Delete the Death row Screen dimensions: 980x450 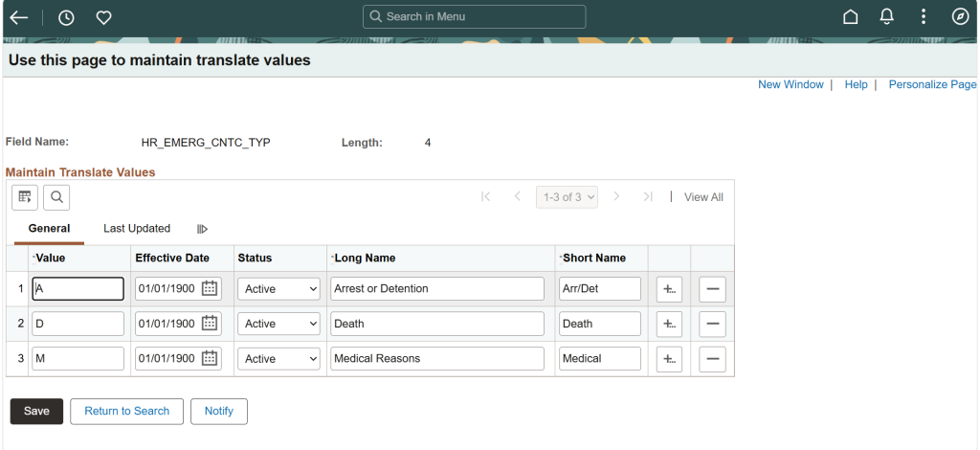(x=712, y=325)
